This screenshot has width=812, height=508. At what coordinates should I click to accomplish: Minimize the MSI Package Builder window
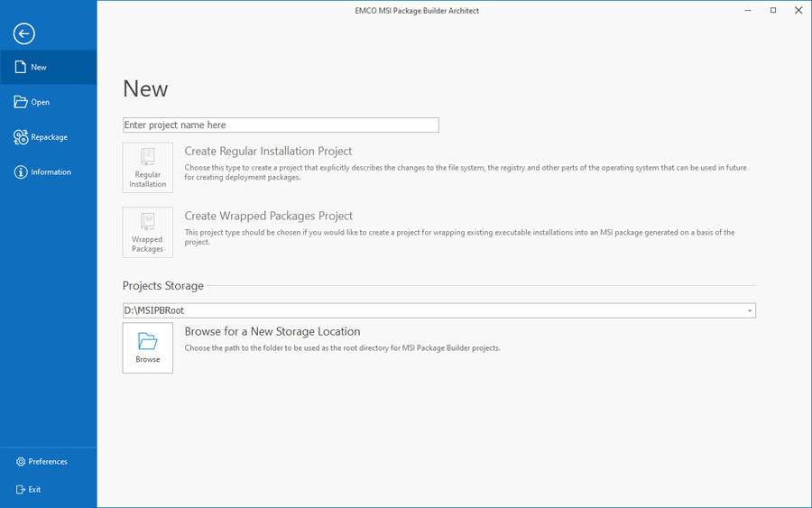tap(748, 10)
